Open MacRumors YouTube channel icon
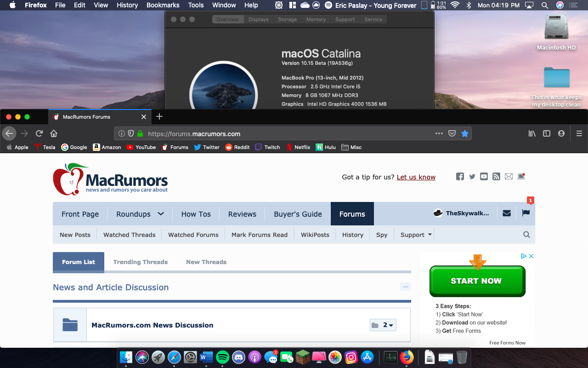This screenshot has height=368, width=588. 484,177
